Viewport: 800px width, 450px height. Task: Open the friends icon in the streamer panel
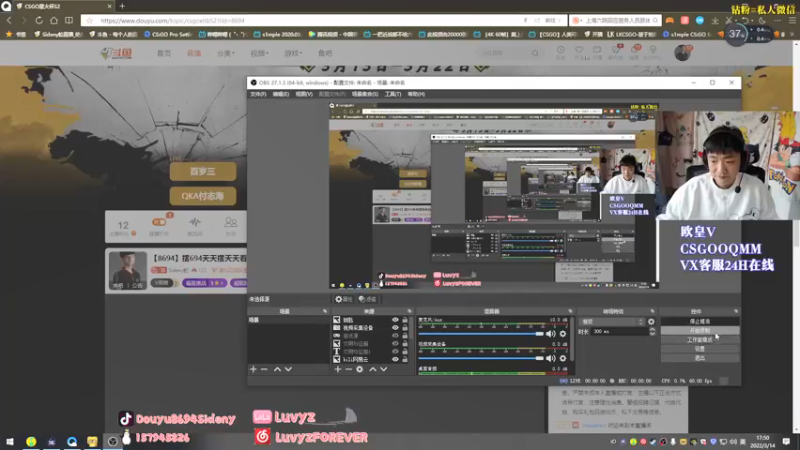pos(231,222)
